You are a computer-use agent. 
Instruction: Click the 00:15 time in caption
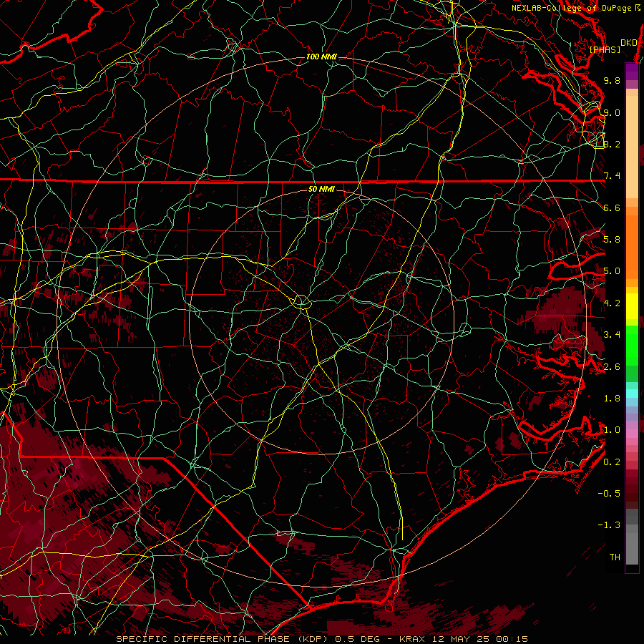point(512,639)
